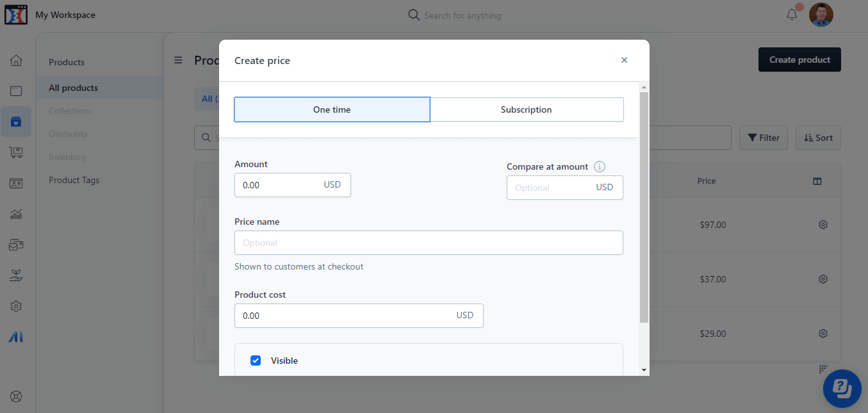Image resolution: width=868 pixels, height=413 pixels.
Task: Select the One time pricing tab
Action: click(332, 109)
